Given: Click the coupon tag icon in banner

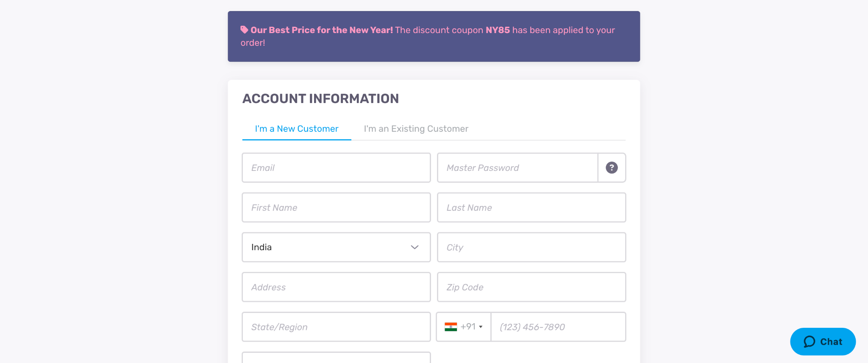Looking at the screenshot, I should [x=244, y=30].
